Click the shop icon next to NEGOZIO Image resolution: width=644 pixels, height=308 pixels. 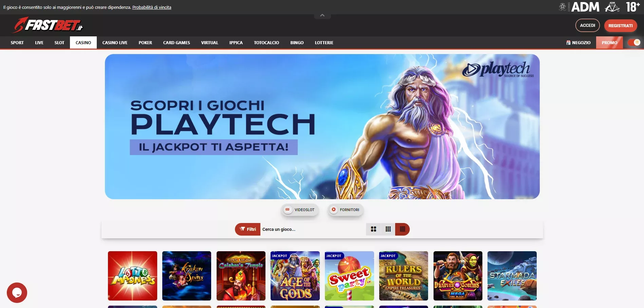[568, 42]
